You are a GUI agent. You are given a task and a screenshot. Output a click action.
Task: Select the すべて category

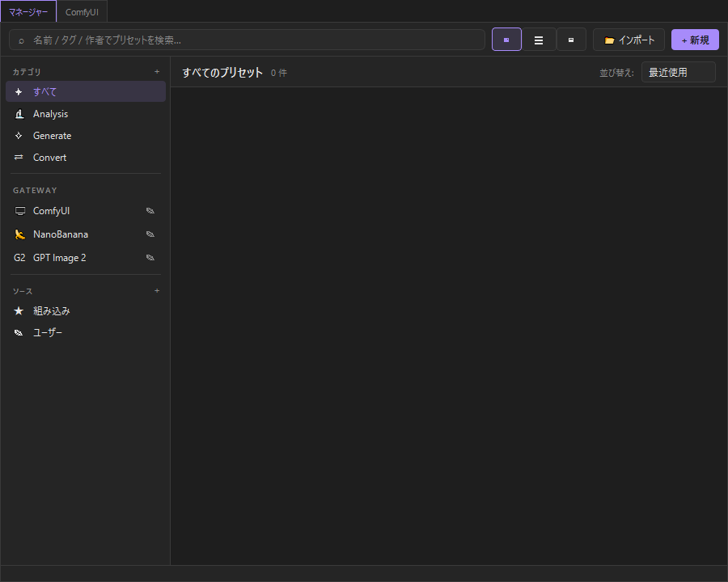coord(86,91)
